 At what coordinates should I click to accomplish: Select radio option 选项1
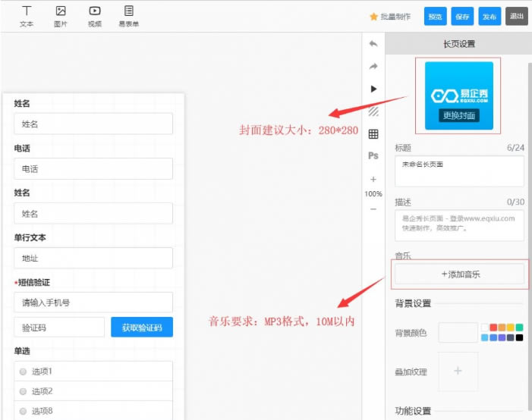[x=23, y=371]
